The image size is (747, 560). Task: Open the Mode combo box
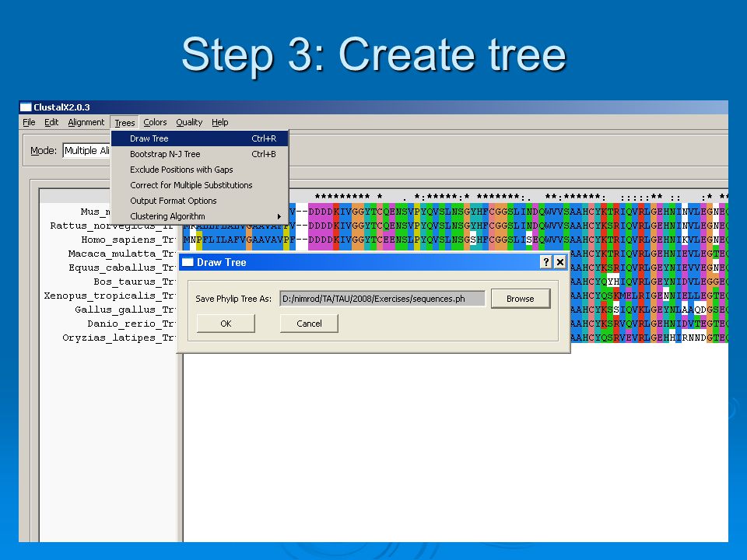(86, 150)
